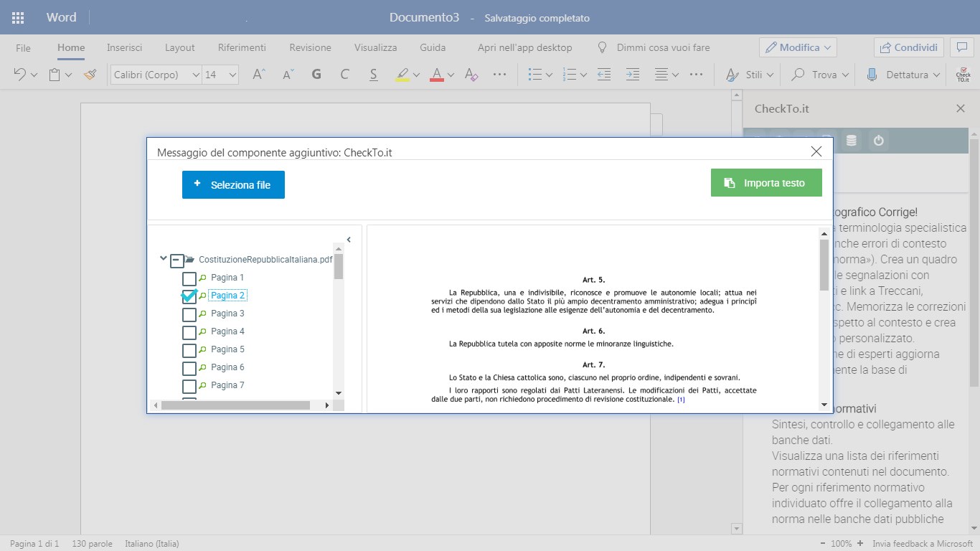980x551 pixels.
Task: Open the Office app launcher grid
Action: tap(18, 18)
